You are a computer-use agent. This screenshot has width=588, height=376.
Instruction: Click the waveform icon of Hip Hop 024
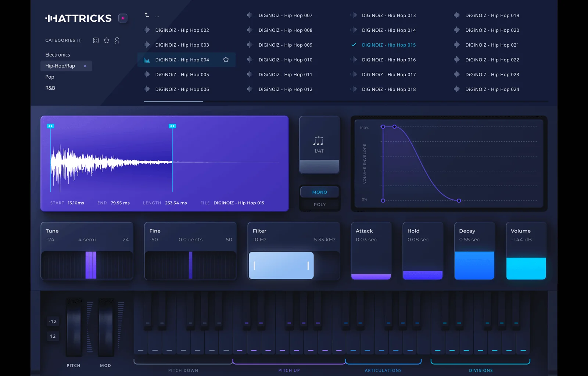(x=457, y=89)
